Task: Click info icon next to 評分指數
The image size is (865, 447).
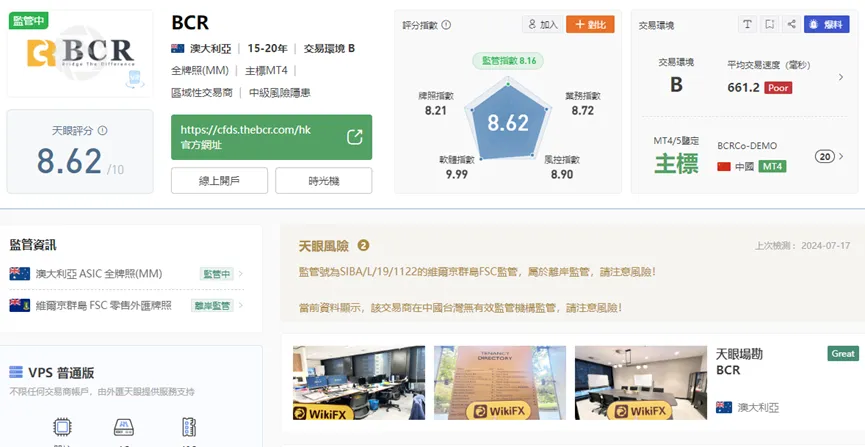Action: click(446, 25)
